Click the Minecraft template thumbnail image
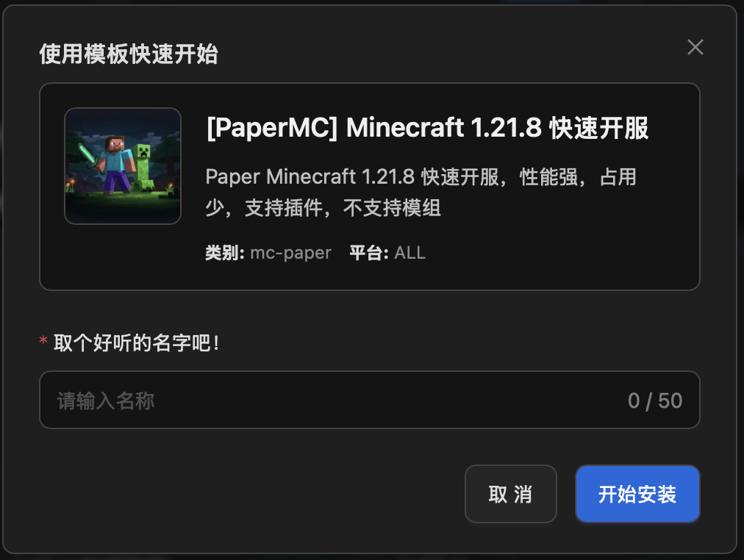This screenshot has height=560, width=744. tap(123, 166)
